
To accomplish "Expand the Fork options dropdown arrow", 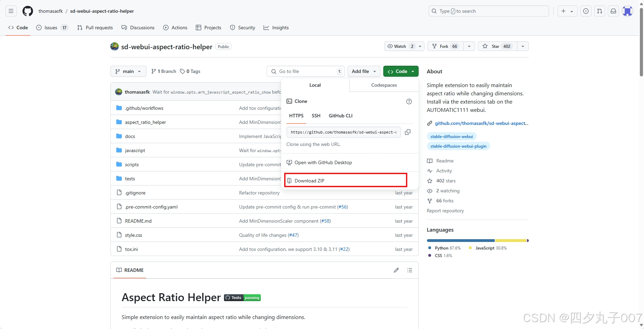I will pos(469,46).
